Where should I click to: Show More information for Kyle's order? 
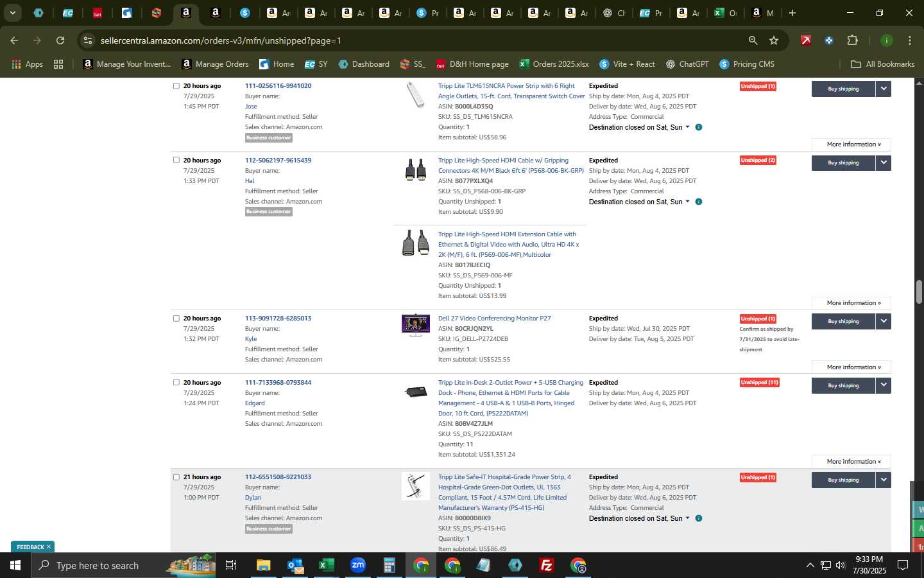(x=851, y=367)
